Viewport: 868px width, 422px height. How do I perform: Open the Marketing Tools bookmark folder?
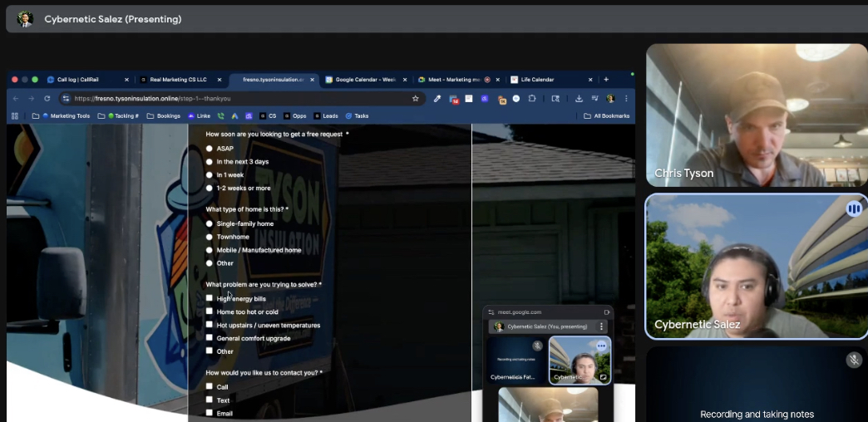pos(61,116)
